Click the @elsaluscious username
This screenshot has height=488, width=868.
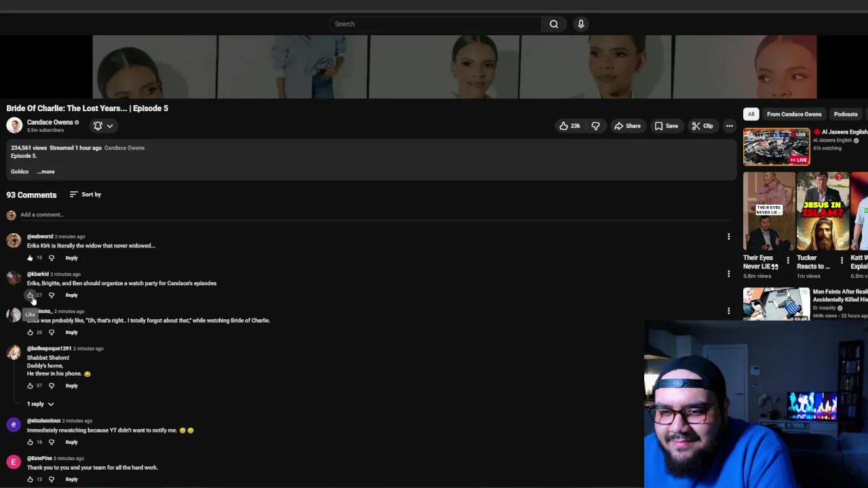43,421
